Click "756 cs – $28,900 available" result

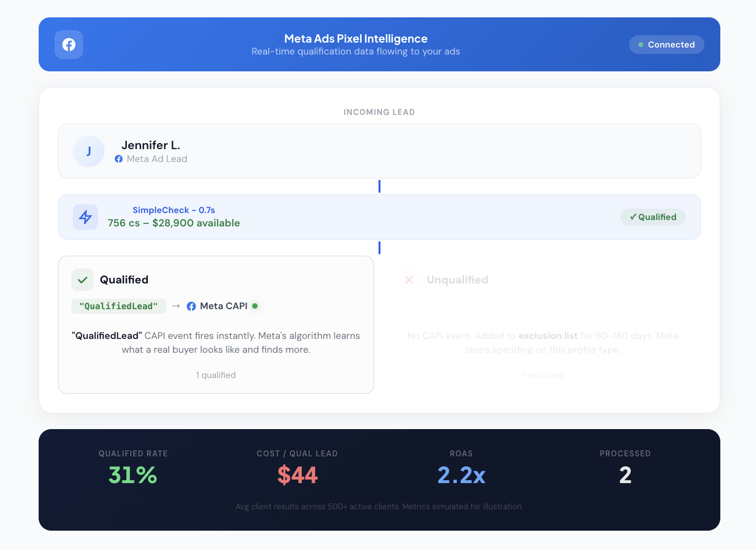pos(174,223)
